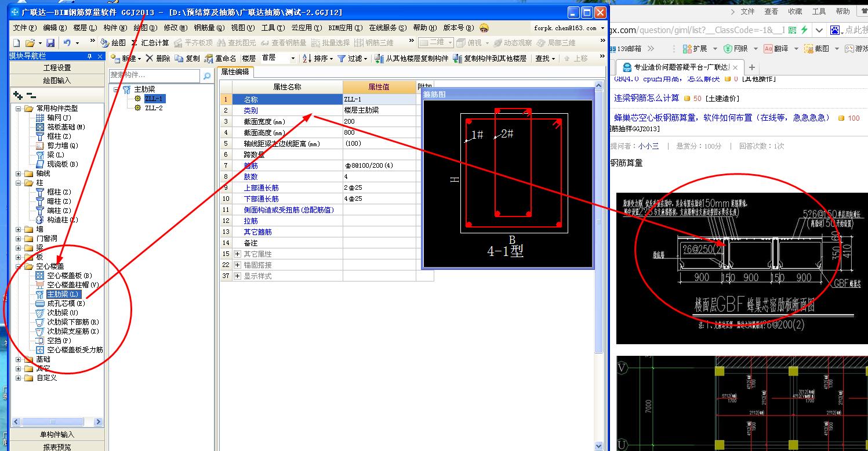The width and height of the screenshot is (868, 451).
Task: Select component ZLL-2 in the list
Action: (154, 108)
